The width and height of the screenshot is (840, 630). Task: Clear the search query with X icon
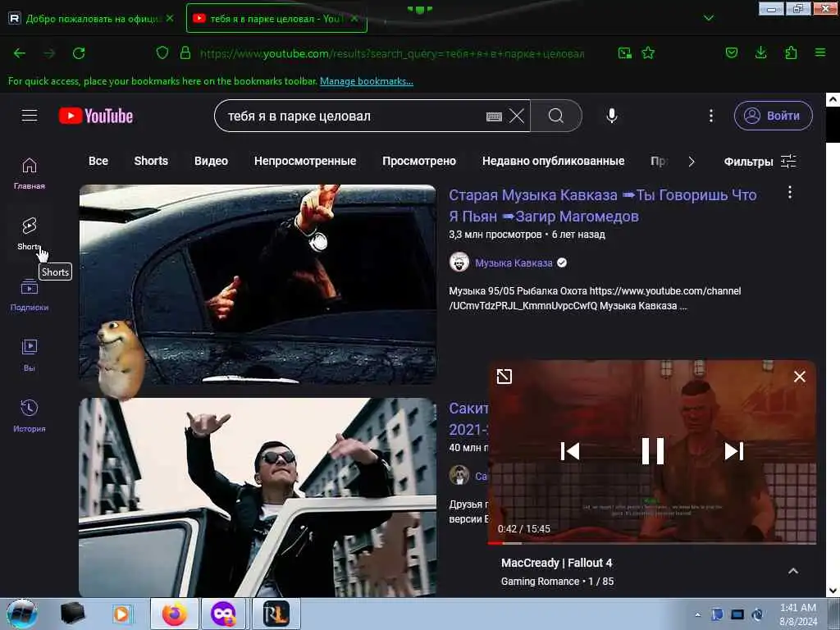point(517,116)
